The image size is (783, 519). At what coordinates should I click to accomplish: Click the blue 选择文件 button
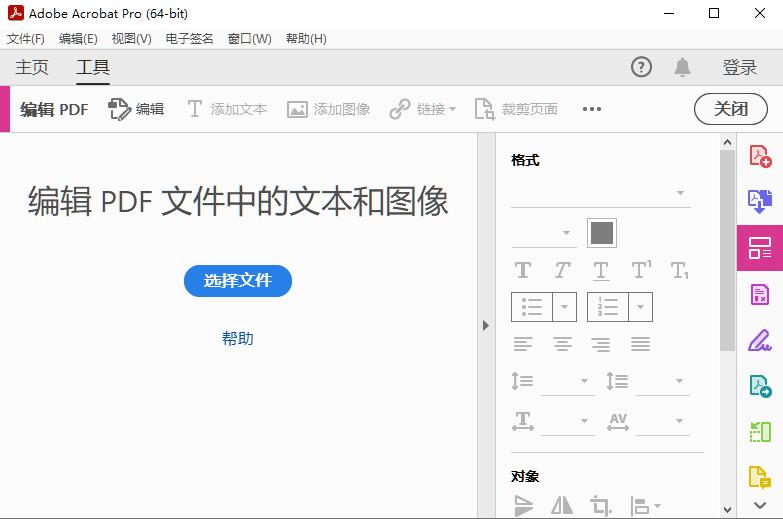pos(238,281)
